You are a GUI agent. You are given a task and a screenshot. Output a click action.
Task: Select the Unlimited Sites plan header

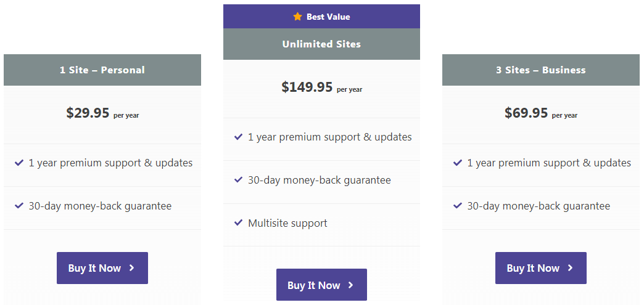(321, 44)
